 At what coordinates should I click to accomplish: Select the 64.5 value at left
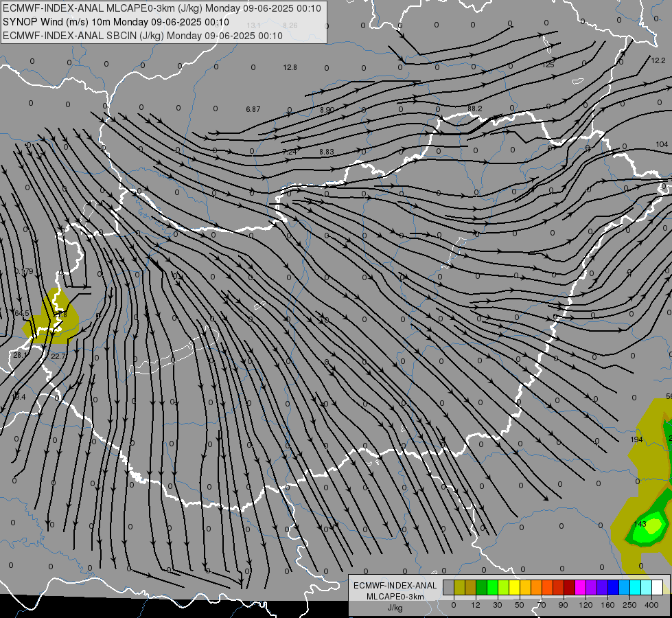[x=22, y=314]
